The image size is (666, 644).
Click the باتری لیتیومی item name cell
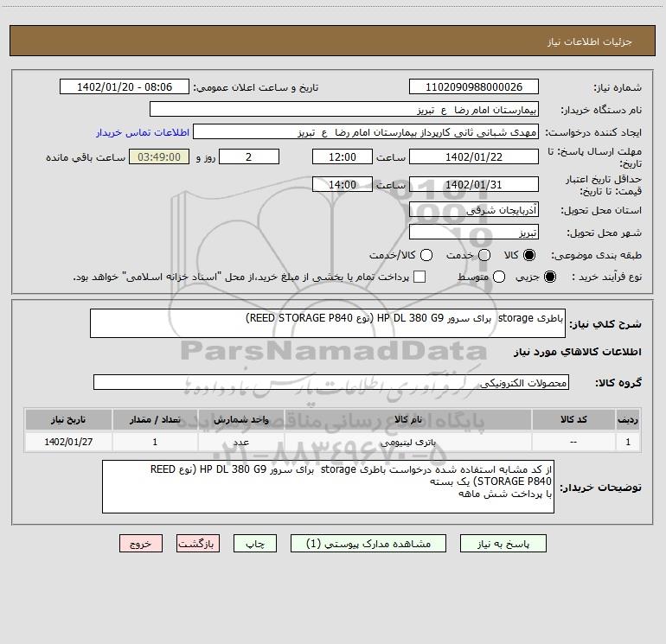click(x=407, y=443)
